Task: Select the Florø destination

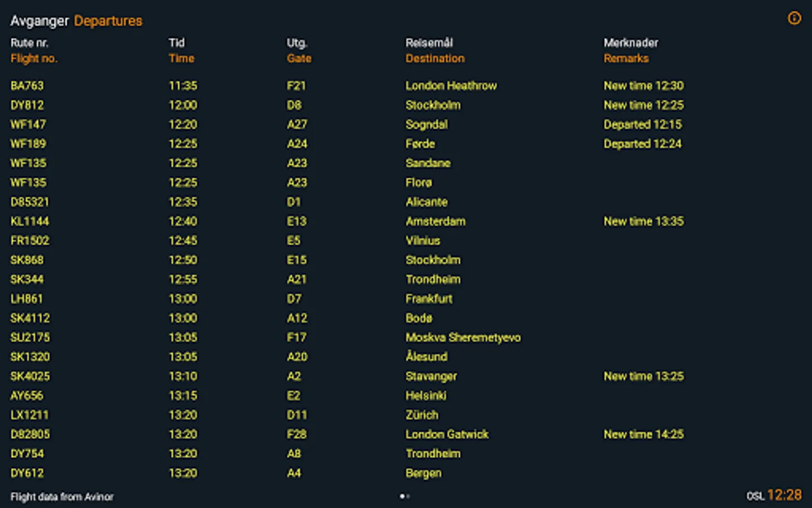Action: coord(418,182)
